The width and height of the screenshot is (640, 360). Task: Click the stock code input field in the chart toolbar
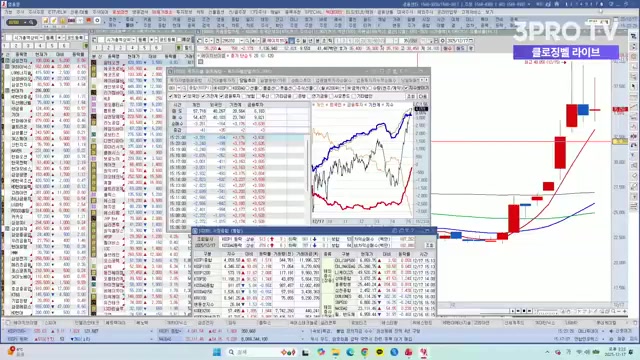click(230, 41)
